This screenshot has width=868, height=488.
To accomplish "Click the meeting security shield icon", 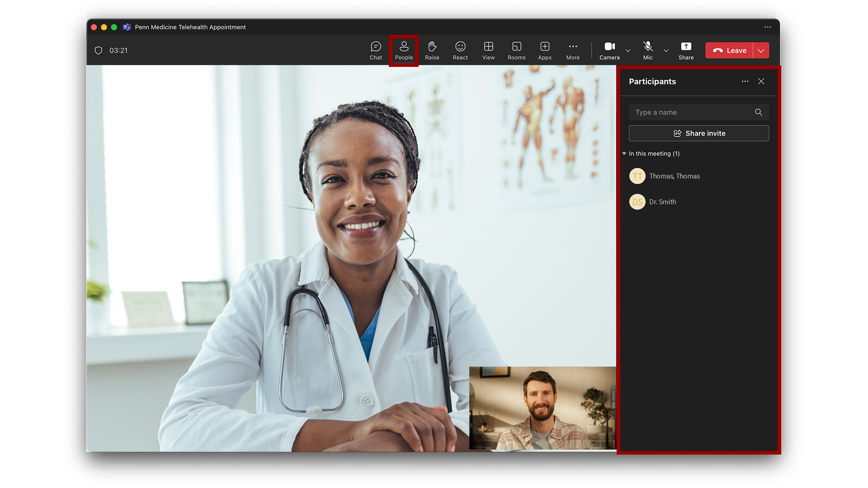I will click(99, 50).
